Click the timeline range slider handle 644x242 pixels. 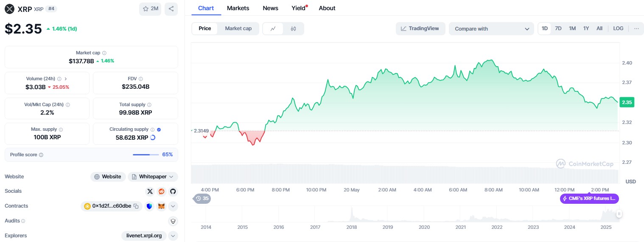(x=619, y=214)
